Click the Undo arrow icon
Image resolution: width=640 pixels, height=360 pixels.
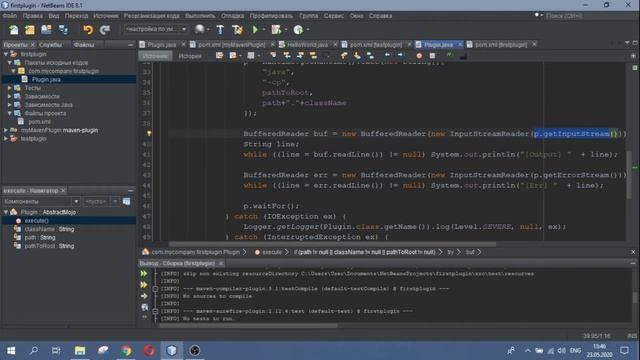pyautogui.click(x=88, y=30)
